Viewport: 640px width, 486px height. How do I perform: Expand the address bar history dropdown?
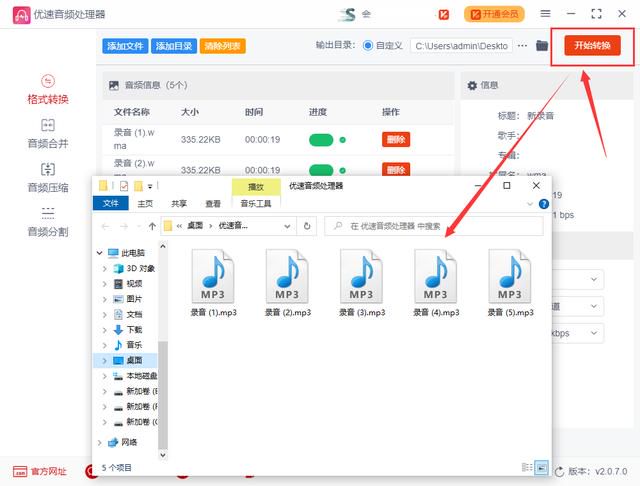[x=287, y=226]
